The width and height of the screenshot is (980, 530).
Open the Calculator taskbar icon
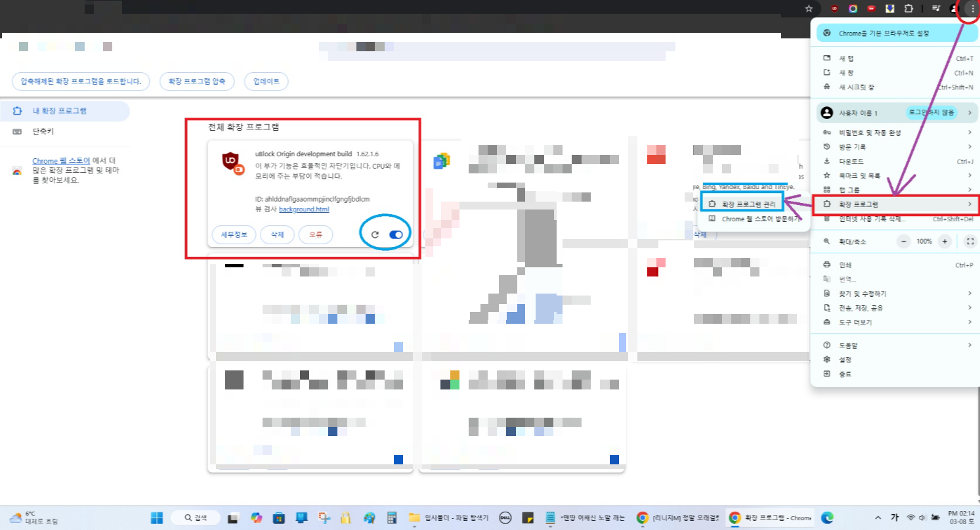[392, 518]
